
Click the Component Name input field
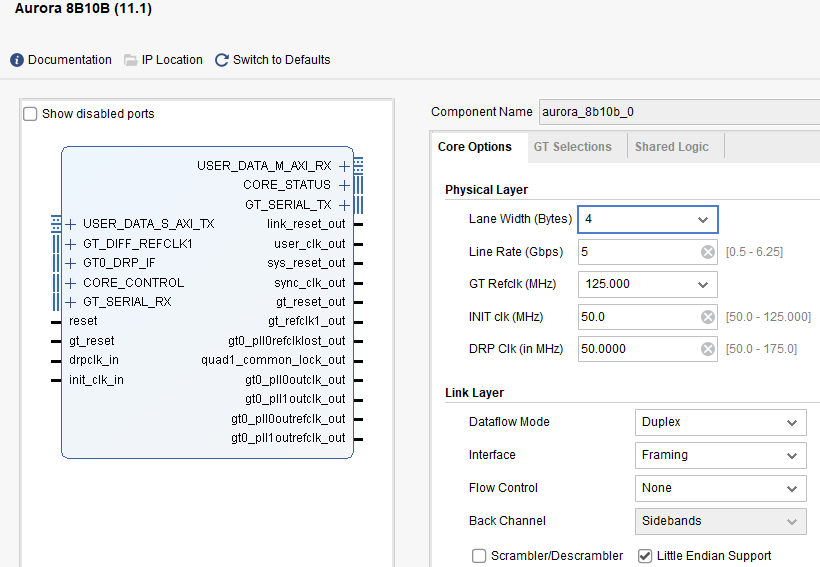pos(678,112)
